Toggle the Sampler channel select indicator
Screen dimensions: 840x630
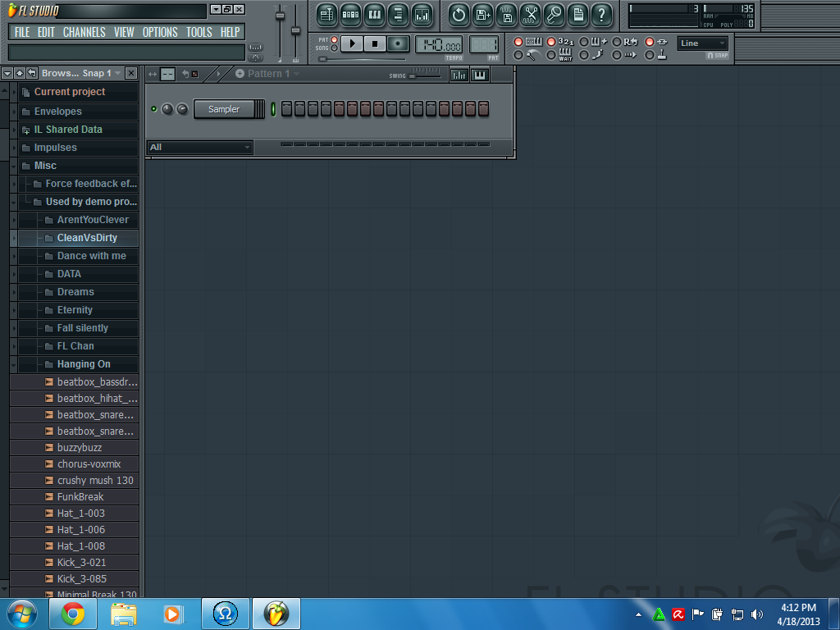273,109
